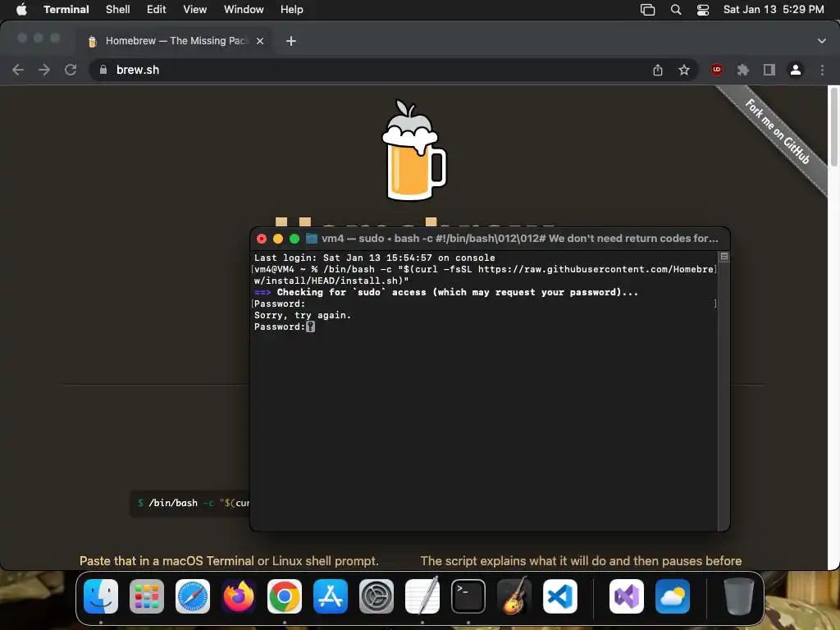This screenshot has height=630, width=840.
Task: Click the Terminal title bar folder icon
Action: point(311,239)
